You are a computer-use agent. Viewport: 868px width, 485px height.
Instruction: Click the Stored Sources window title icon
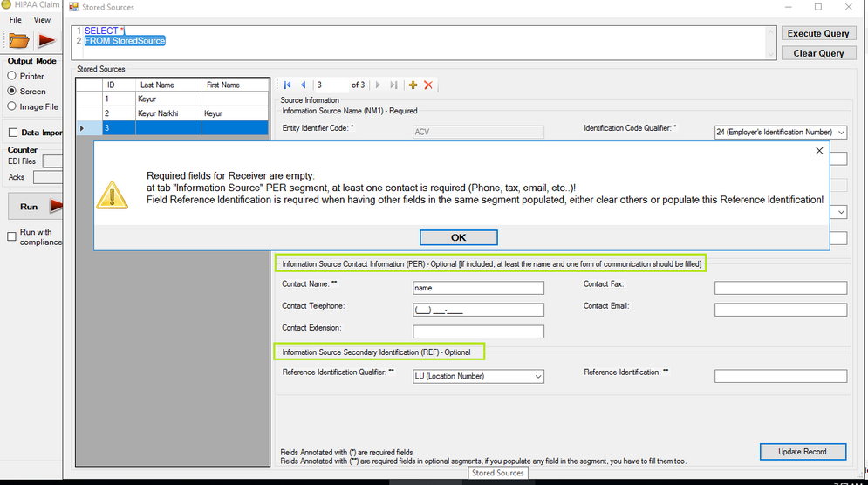pyautogui.click(x=73, y=7)
